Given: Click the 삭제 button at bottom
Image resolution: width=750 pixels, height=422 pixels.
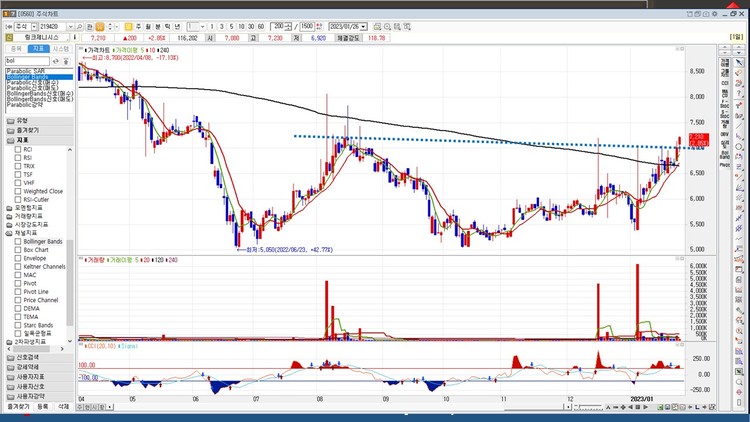Looking at the screenshot, I should point(64,407).
